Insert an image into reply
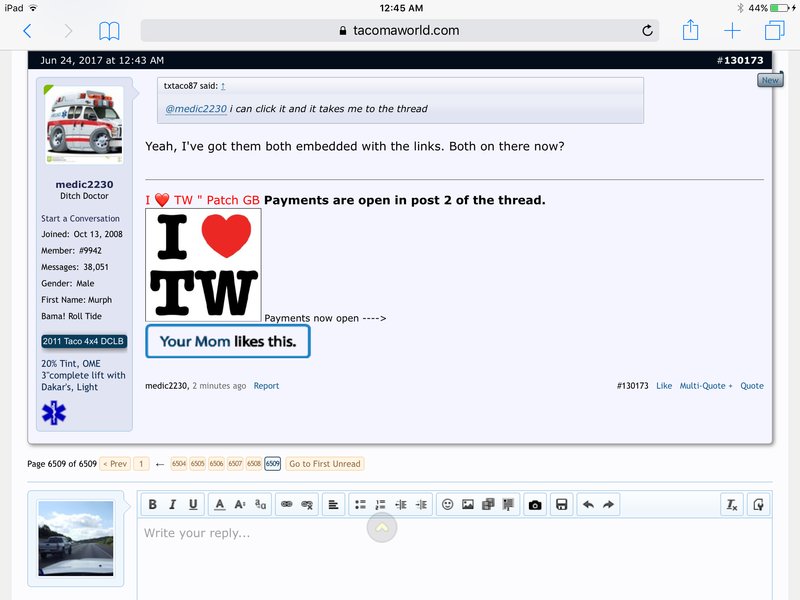Image resolution: width=800 pixels, height=600 pixels. [468, 505]
